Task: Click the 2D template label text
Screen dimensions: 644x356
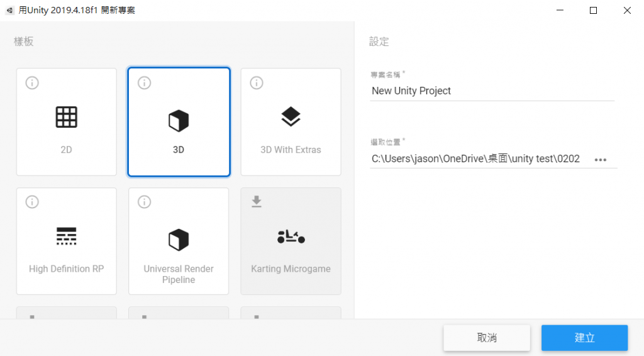Action: [x=67, y=150]
